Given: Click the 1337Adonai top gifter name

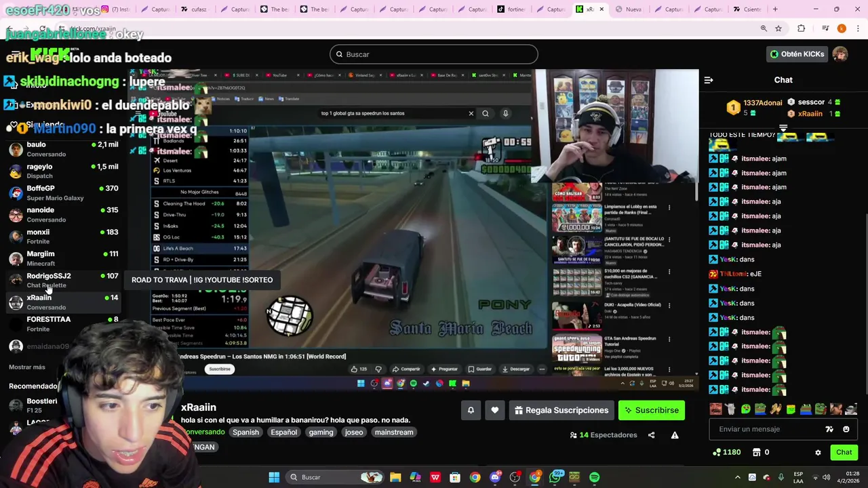Looking at the screenshot, I should point(762,103).
